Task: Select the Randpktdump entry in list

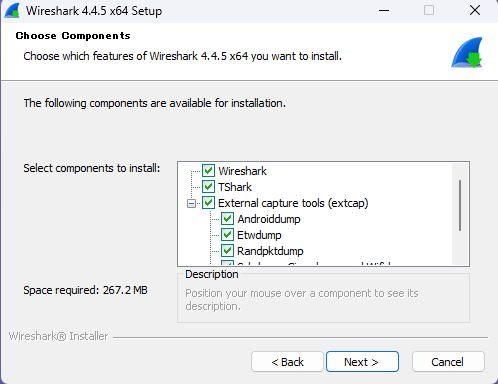Action: coord(270,251)
